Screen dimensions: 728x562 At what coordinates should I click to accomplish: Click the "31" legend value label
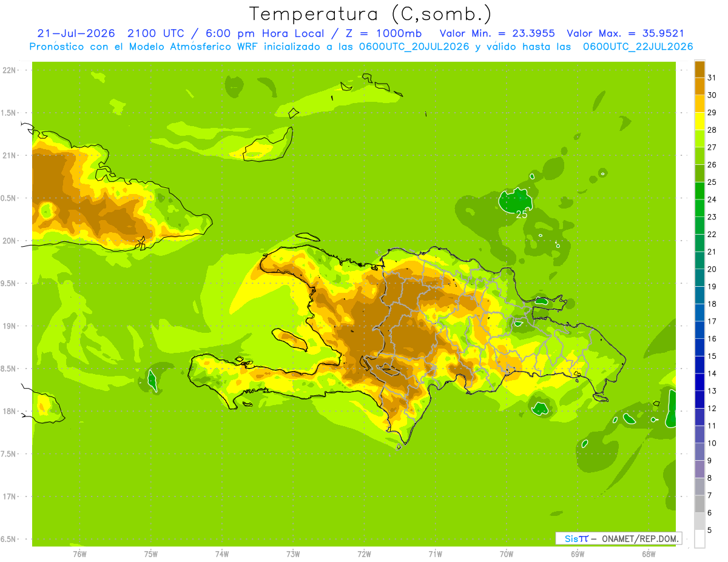coord(712,78)
